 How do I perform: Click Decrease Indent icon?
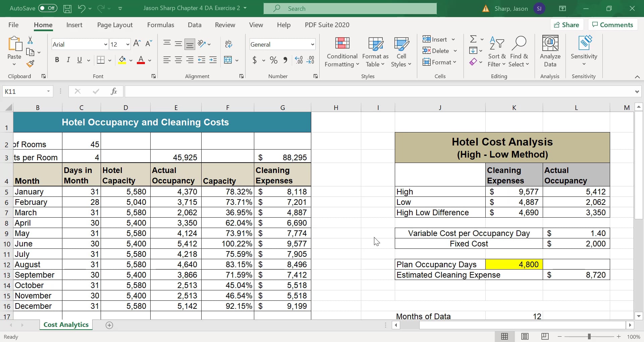(202, 60)
